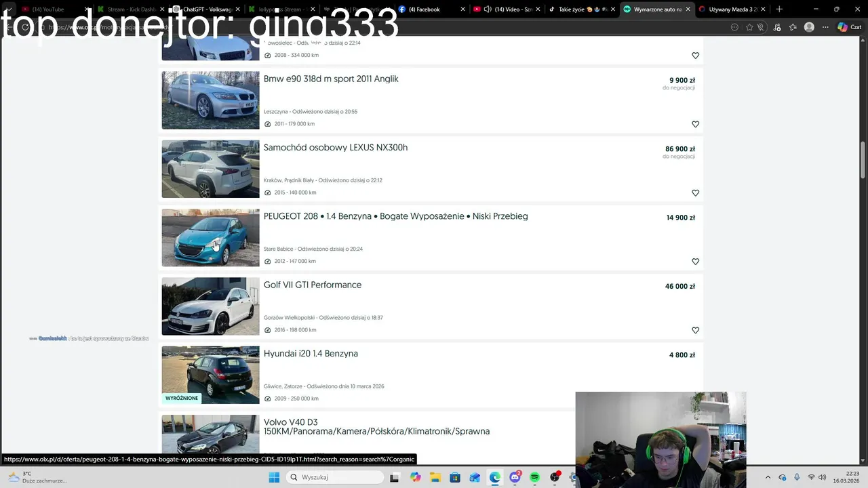Open Wi-Fi network settings in tray
This screenshot has width=868, height=488.
click(811, 477)
